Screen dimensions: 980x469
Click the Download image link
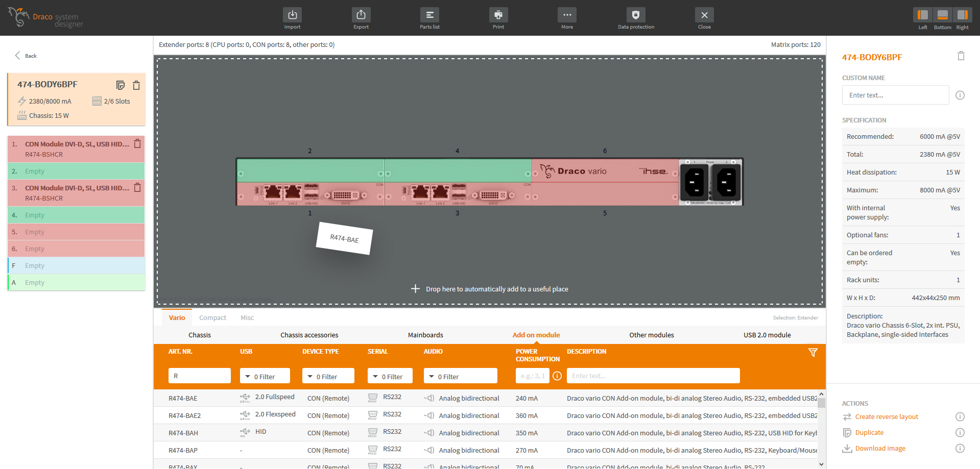coord(880,449)
